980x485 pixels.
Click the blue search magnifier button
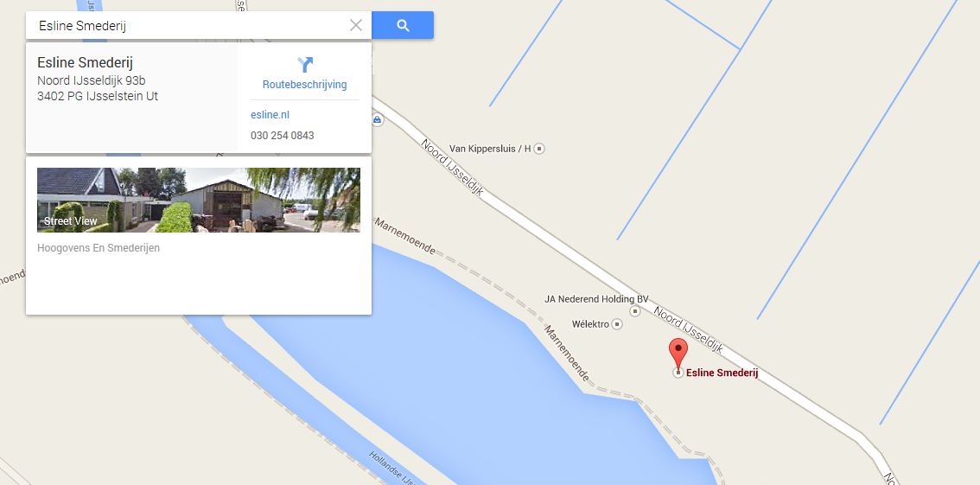click(x=403, y=25)
